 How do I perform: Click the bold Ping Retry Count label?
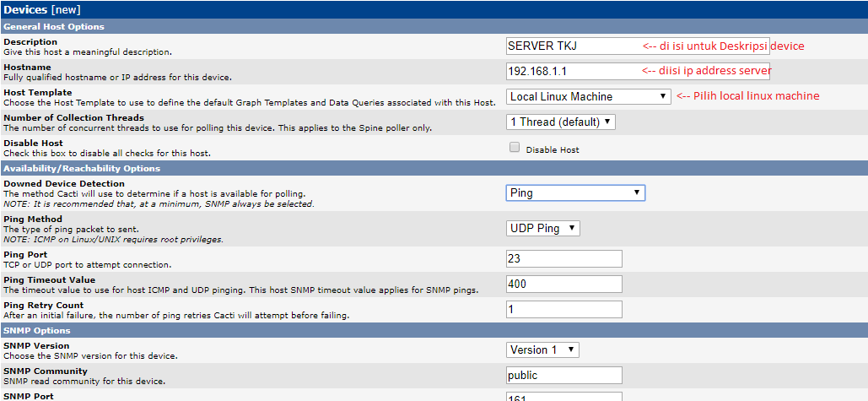tap(44, 305)
